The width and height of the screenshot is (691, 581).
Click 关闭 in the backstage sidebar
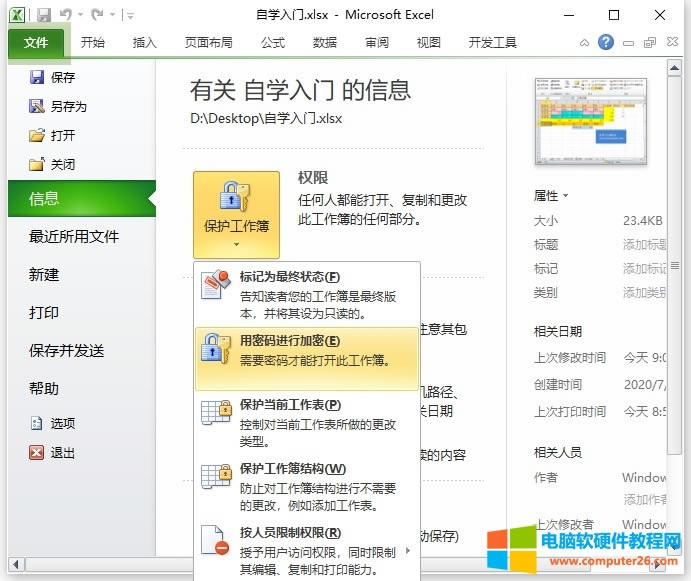(x=53, y=164)
